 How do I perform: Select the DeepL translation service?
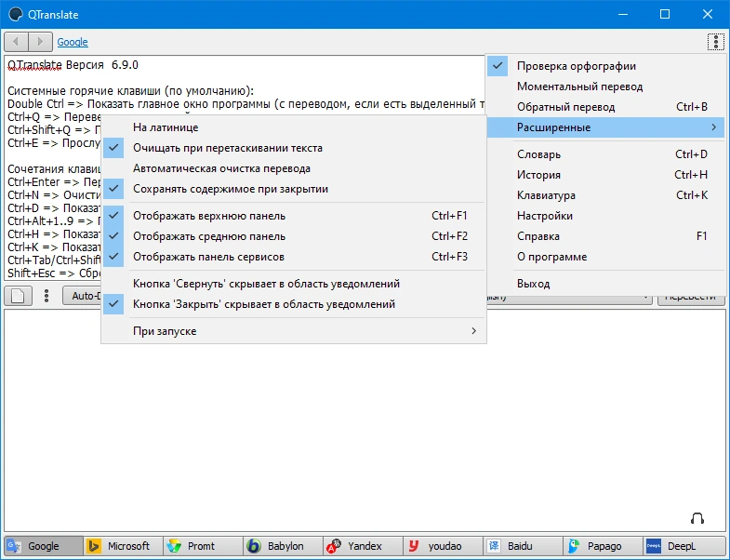[683, 545]
